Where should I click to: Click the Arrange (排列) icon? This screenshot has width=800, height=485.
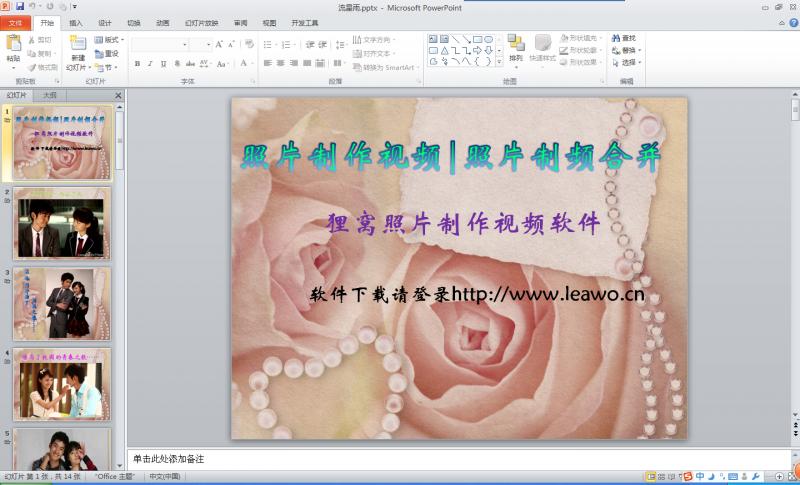pyautogui.click(x=516, y=43)
